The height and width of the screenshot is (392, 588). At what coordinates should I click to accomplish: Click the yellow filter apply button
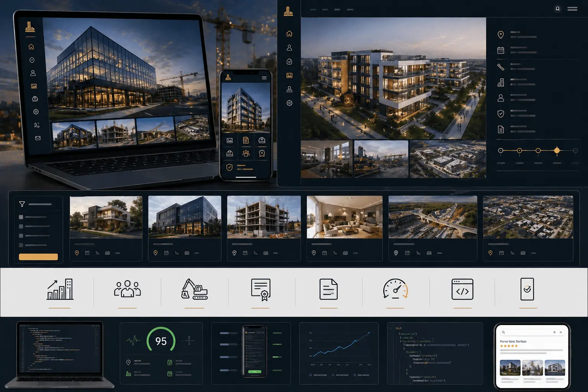click(x=38, y=257)
